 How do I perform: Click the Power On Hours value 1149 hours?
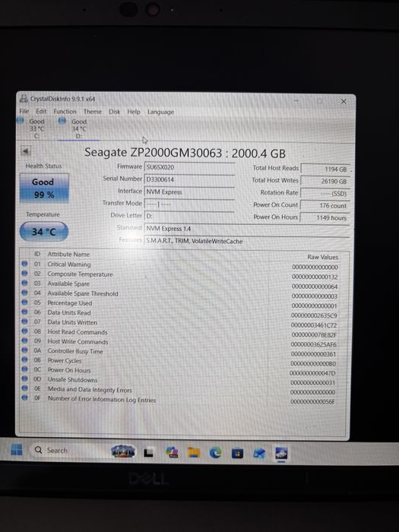[x=325, y=218]
